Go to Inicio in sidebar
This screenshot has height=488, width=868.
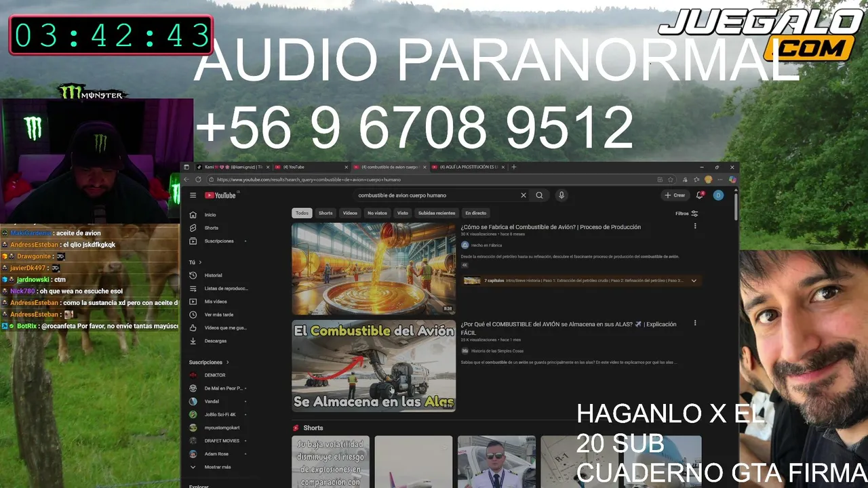pos(210,215)
